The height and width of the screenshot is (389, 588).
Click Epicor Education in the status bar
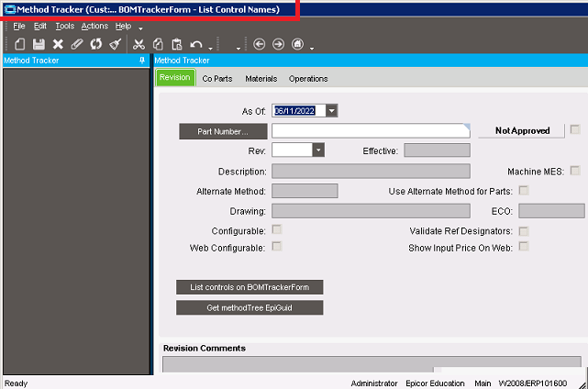click(435, 383)
